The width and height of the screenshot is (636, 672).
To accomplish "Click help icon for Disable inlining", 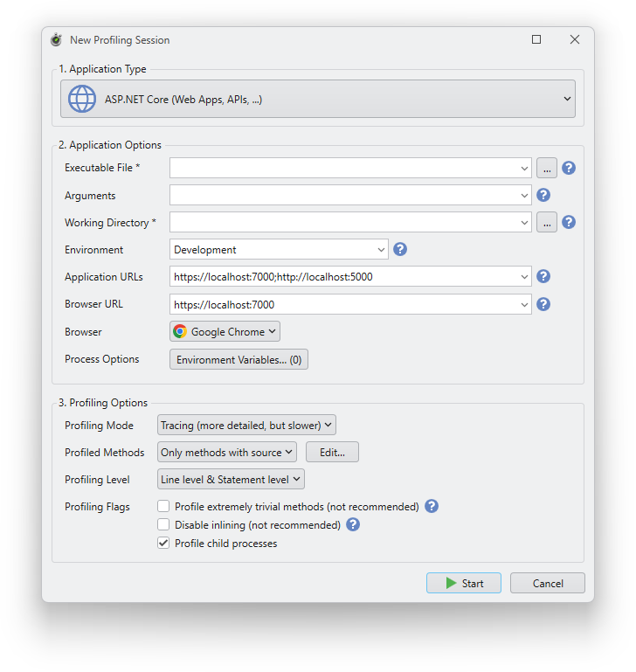I will point(353,524).
